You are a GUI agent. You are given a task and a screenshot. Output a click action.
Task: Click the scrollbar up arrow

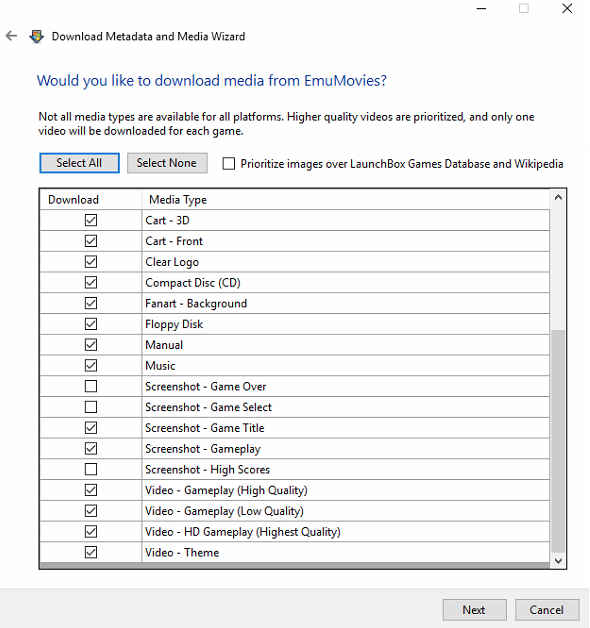point(558,197)
